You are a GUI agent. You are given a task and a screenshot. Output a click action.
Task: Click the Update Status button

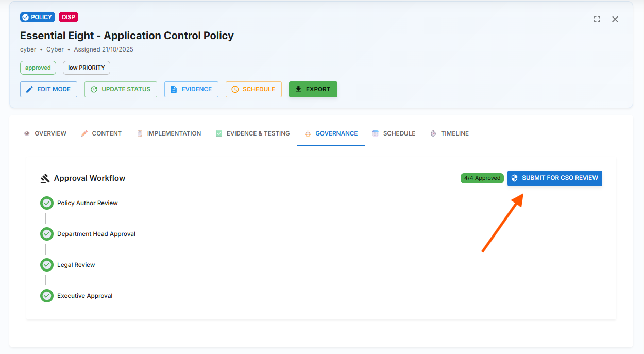click(121, 89)
